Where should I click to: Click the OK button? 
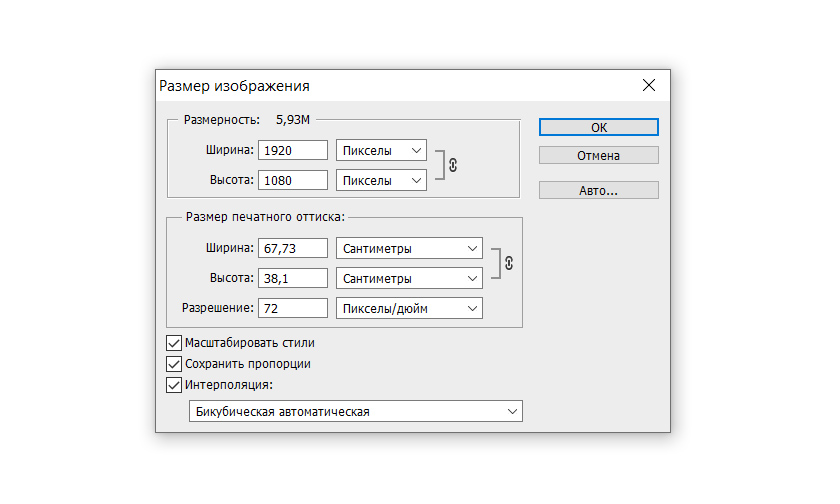pyautogui.click(x=598, y=127)
